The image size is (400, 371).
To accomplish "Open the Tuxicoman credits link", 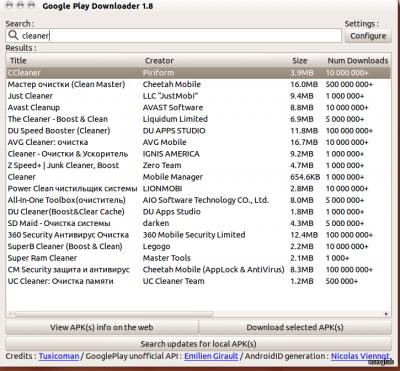I will 59,356.
